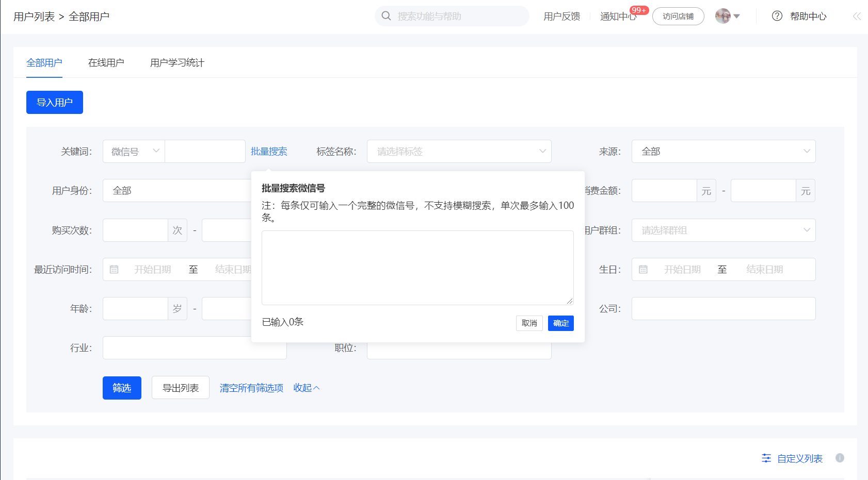The image size is (868, 480).
Task: Click the 导出列表 button
Action: pyautogui.click(x=181, y=388)
